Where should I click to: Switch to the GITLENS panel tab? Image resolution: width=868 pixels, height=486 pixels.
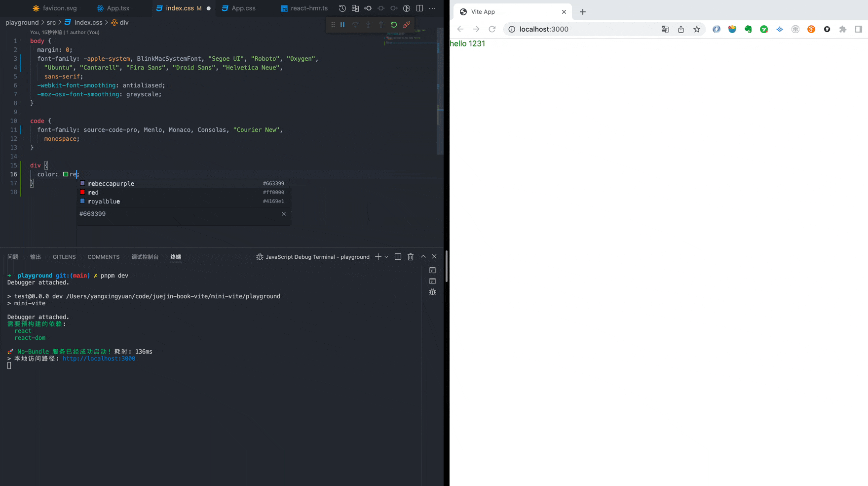[x=64, y=256]
